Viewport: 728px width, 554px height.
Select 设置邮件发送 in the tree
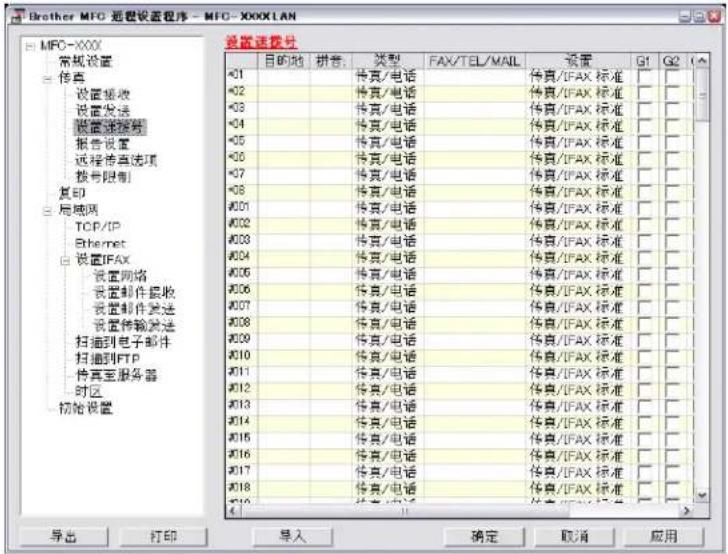(134, 309)
